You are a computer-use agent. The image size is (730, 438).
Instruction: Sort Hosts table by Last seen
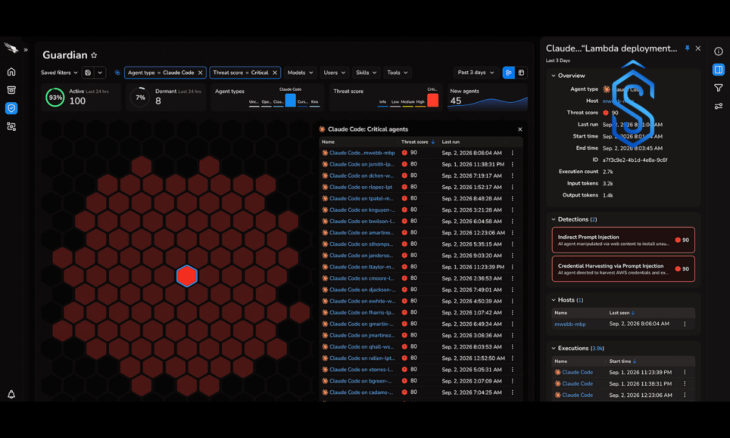point(622,313)
